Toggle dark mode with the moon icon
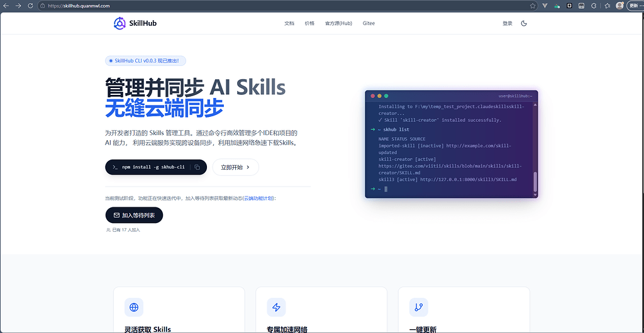Image resolution: width=644 pixels, height=333 pixels. [524, 23]
